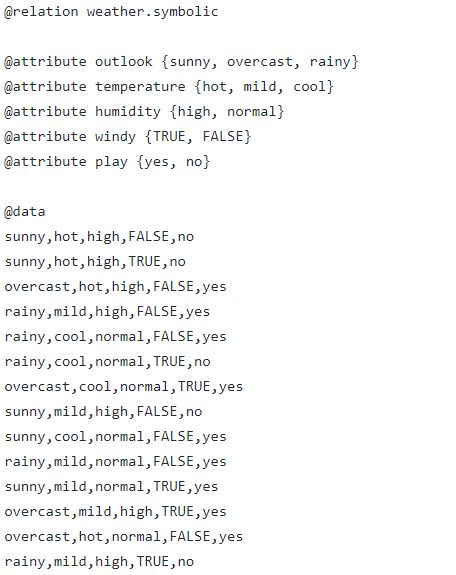456x575 pixels.
Task: Click the play attribute declaration
Action: [107, 162]
